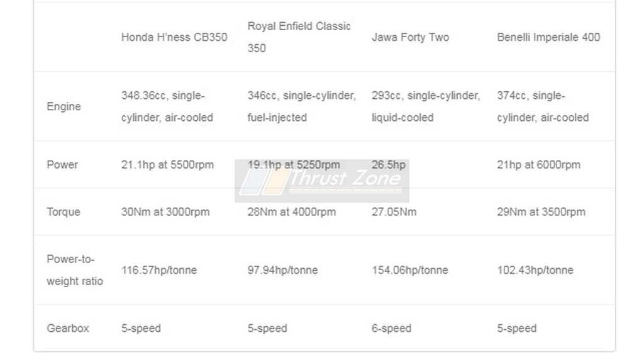The width and height of the screenshot is (644, 362).
Task: Click the 116.57hp/tonne value
Action: (x=159, y=270)
